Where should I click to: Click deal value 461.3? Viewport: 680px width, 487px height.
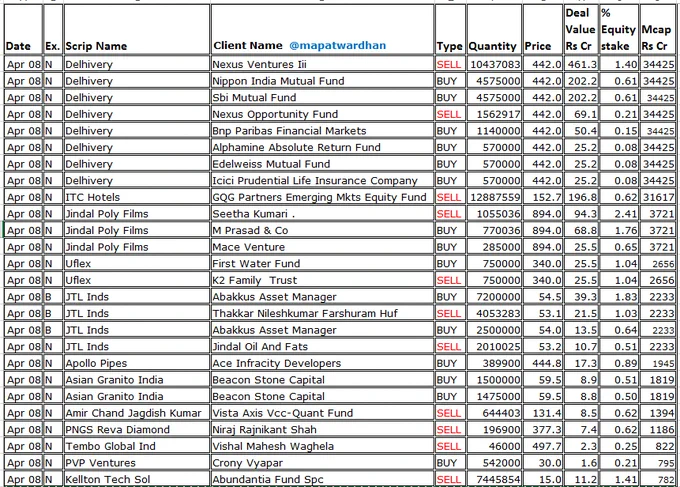pos(582,64)
